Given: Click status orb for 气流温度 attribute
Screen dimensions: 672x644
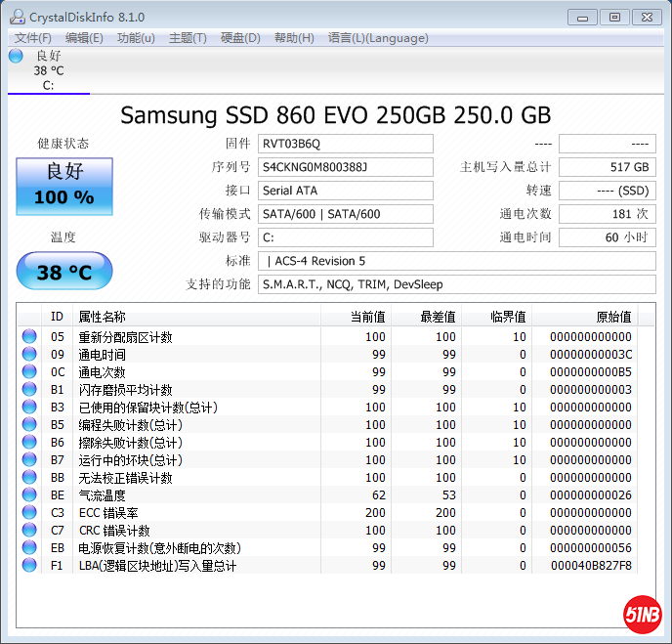Looking at the screenshot, I should (29, 495).
